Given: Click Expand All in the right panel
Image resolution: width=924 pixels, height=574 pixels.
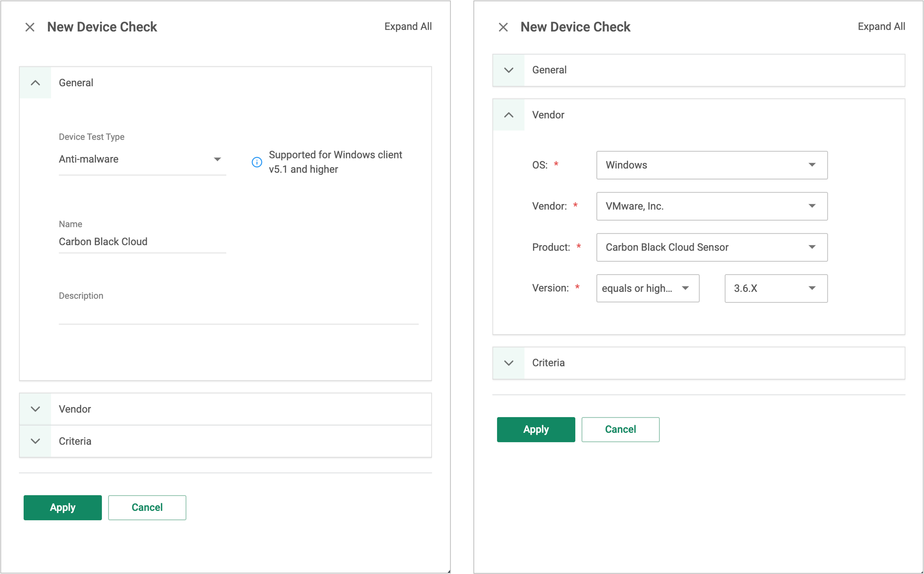Looking at the screenshot, I should (x=881, y=27).
